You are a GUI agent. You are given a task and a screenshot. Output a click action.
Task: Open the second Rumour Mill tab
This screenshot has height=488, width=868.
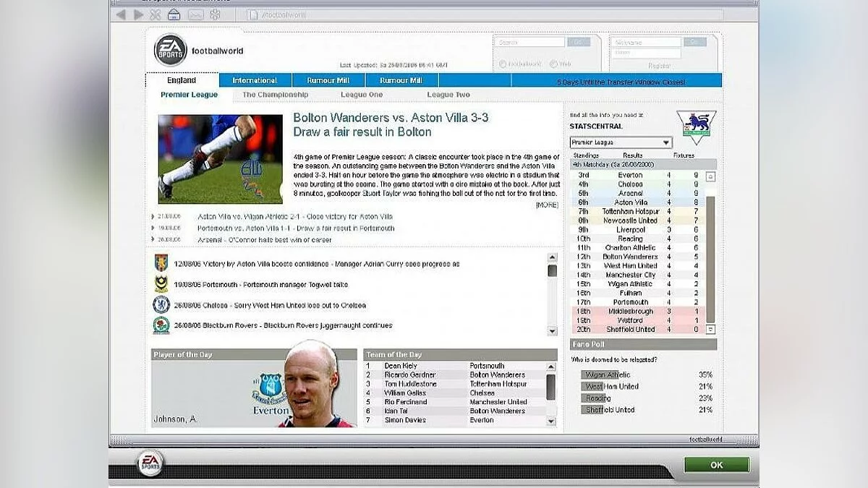click(x=401, y=80)
